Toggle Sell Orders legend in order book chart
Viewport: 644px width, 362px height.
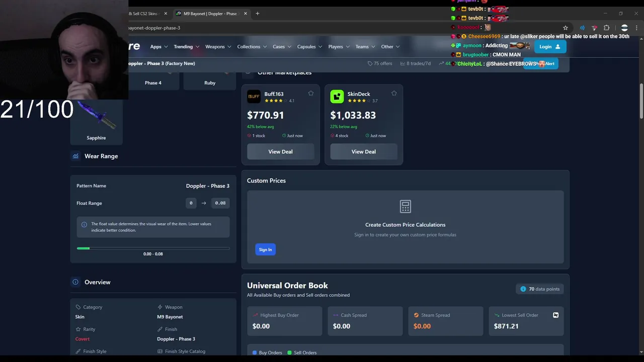[302, 352]
